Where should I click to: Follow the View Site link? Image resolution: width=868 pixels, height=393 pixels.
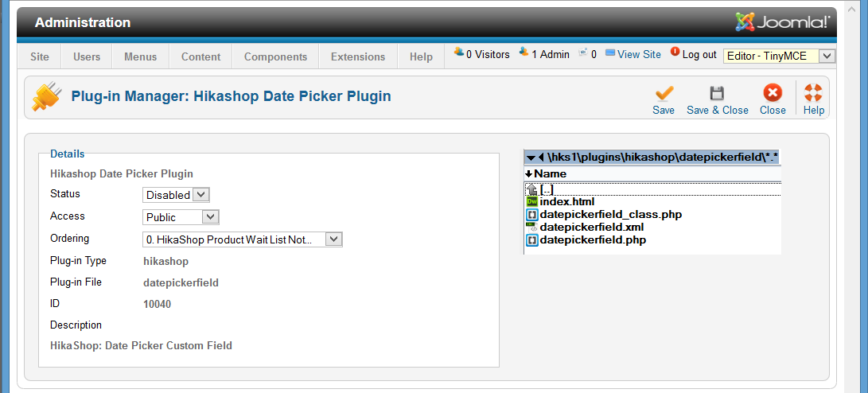click(639, 54)
